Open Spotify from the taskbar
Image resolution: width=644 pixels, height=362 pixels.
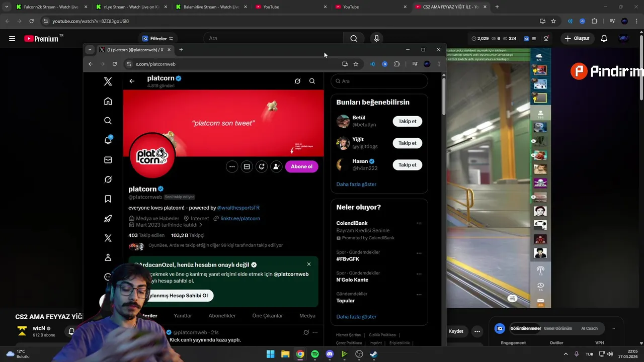point(315,354)
